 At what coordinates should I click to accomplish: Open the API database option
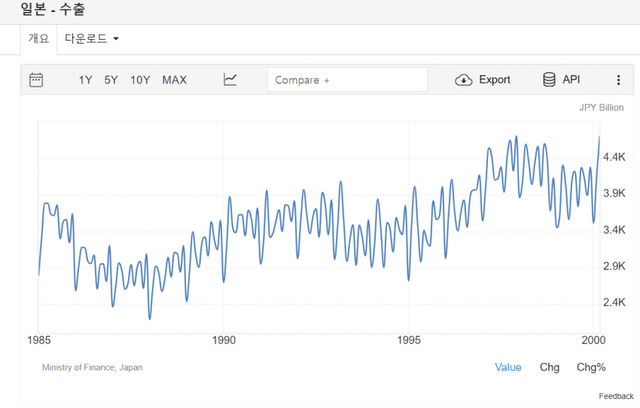point(561,80)
